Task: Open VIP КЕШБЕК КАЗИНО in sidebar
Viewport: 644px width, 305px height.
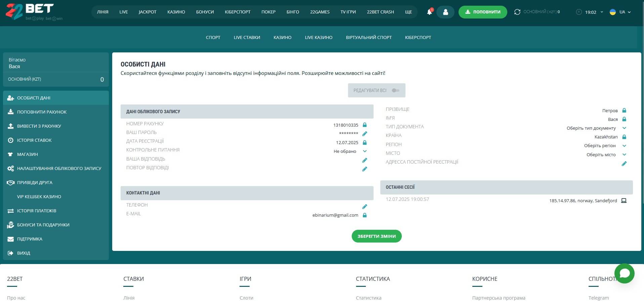Action: [56, 197]
